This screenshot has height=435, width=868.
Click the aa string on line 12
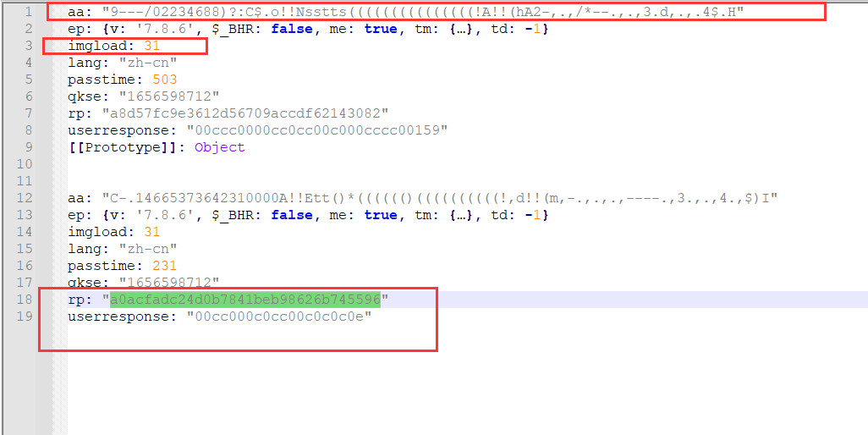[440, 197]
